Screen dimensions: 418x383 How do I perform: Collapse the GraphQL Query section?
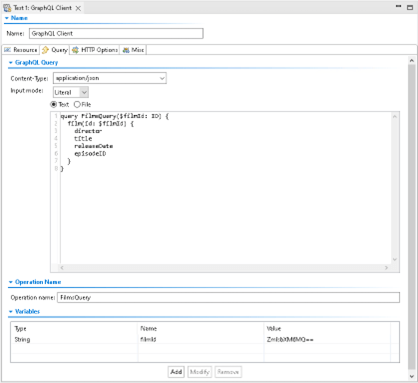coord(11,62)
